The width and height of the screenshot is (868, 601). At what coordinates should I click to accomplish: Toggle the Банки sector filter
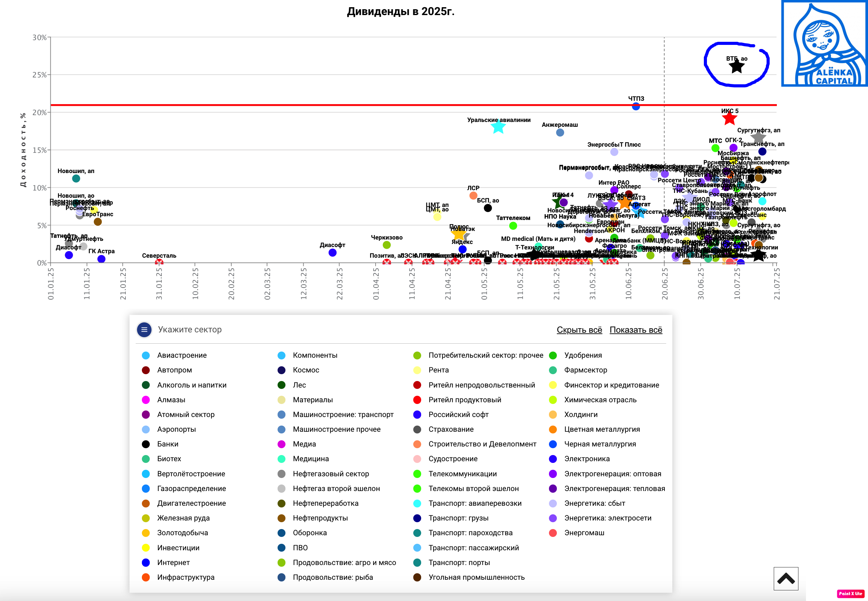point(160,444)
